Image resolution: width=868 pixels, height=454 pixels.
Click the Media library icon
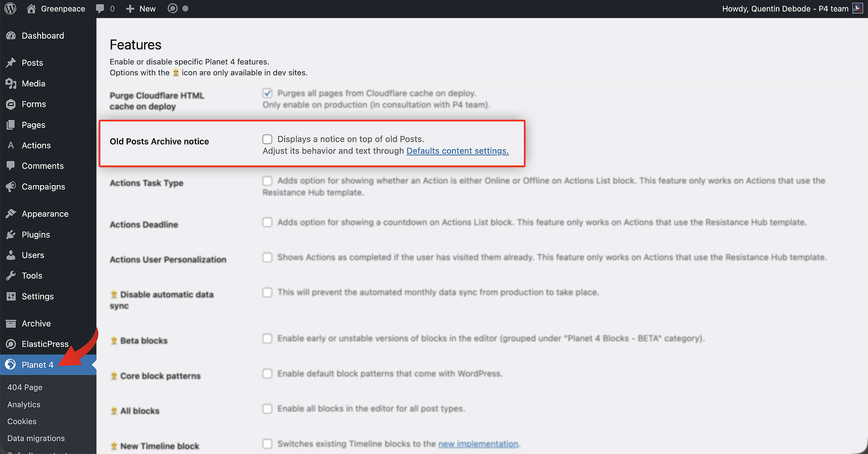click(x=11, y=83)
